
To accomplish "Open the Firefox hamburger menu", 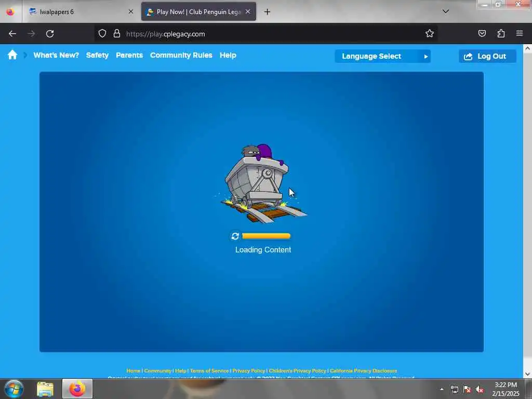I will point(520,33).
